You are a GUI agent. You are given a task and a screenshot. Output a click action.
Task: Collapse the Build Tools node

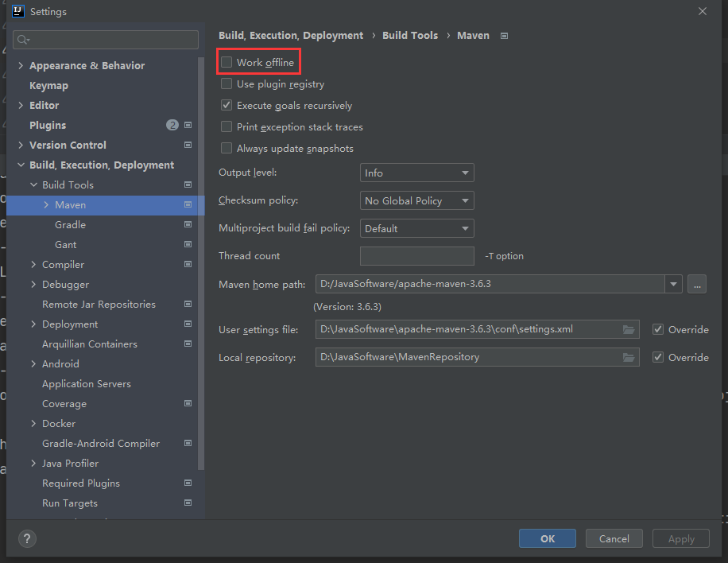tap(33, 184)
